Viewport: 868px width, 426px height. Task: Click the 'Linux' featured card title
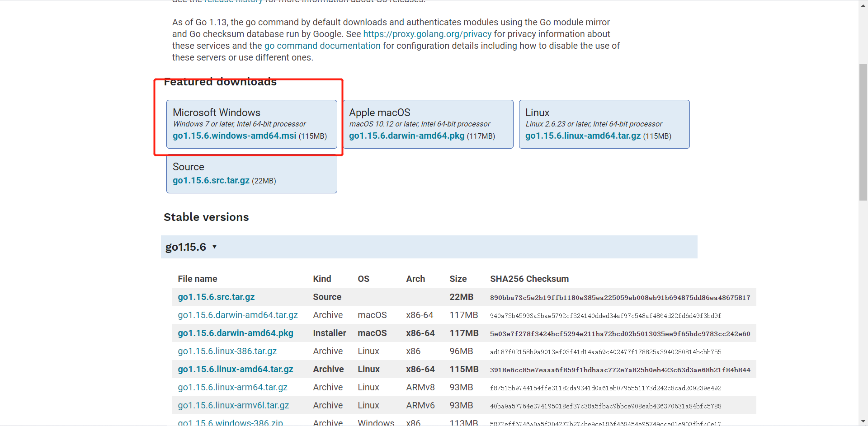point(537,112)
